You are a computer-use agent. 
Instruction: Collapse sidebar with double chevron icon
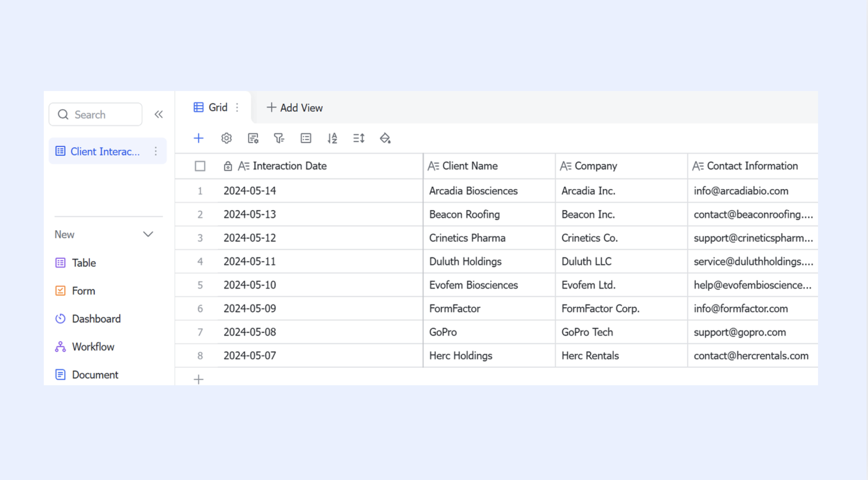pos(159,114)
